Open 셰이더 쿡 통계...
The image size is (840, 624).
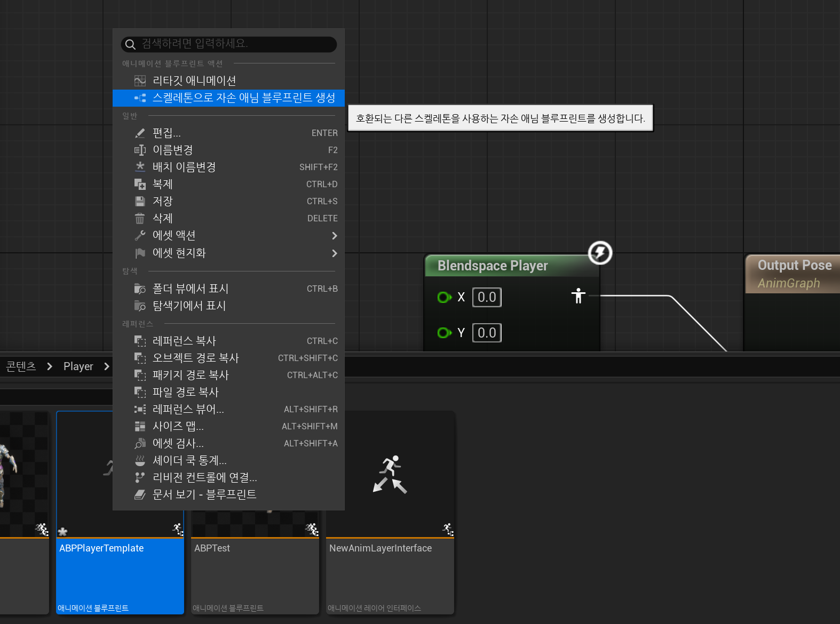click(228, 460)
